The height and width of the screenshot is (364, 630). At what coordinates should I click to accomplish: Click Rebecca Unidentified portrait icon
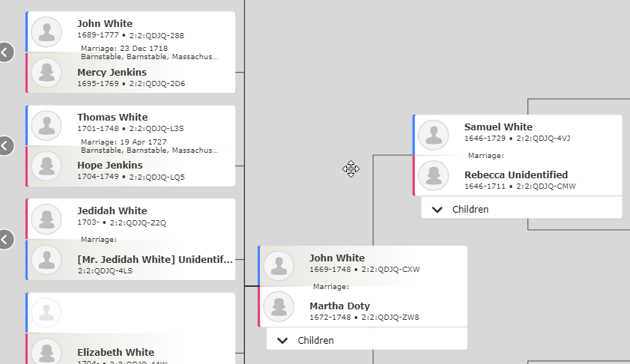pos(433,175)
